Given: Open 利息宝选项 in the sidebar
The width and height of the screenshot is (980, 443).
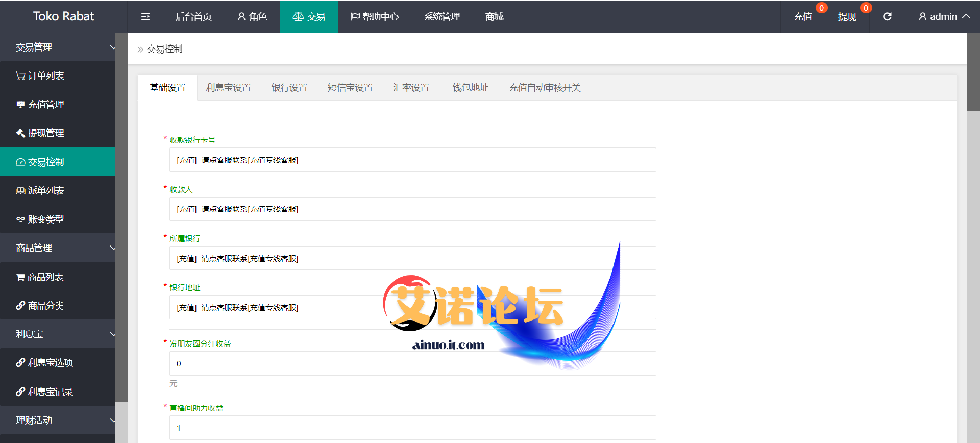Looking at the screenshot, I should click(57, 363).
